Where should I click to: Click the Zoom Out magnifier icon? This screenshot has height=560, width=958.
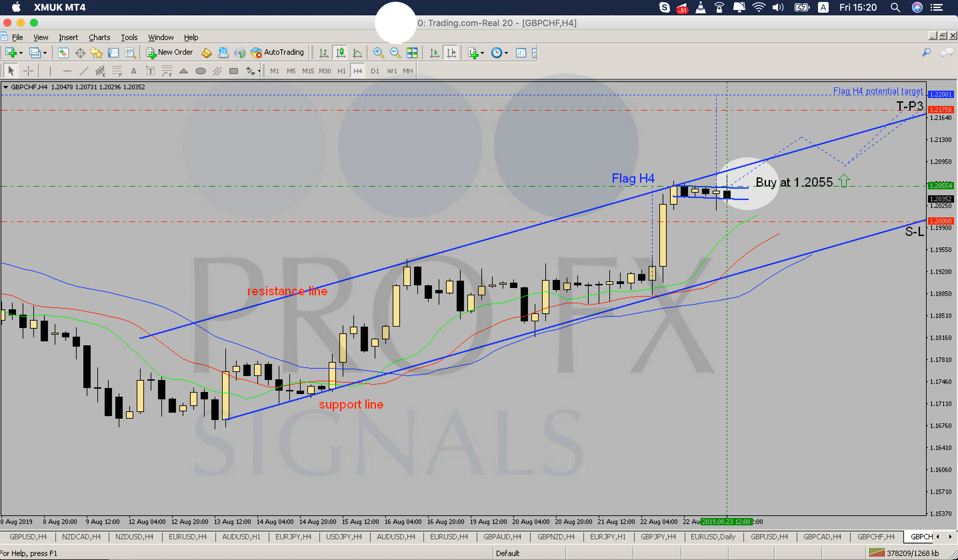coord(395,52)
